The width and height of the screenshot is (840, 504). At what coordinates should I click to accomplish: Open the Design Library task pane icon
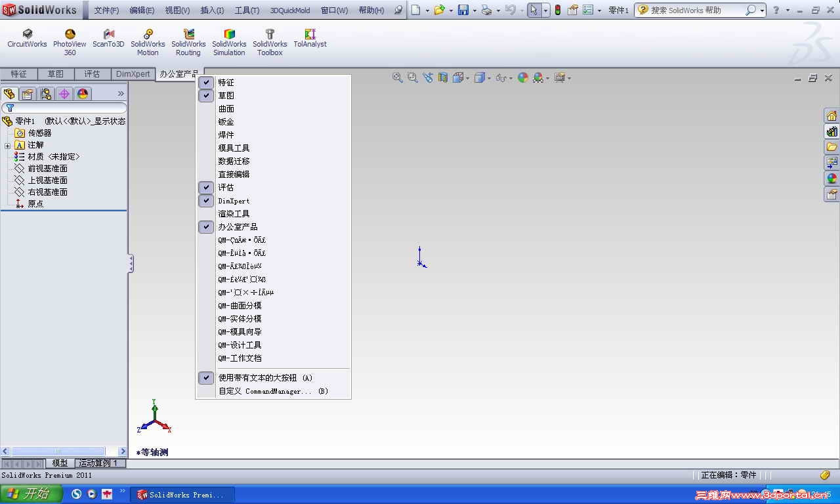coord(831,131)
